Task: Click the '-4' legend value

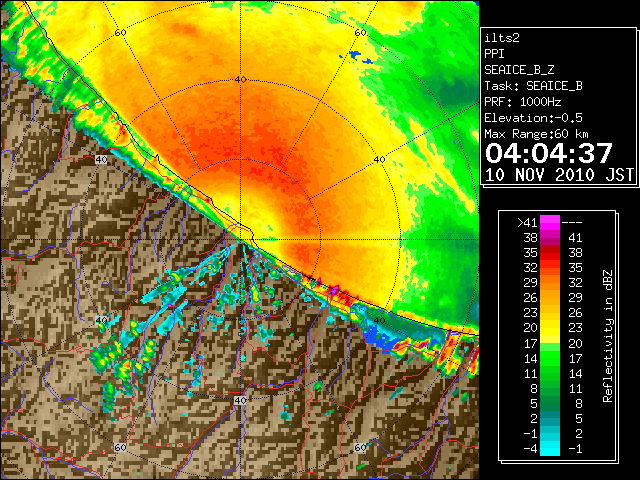Action: click(x=530, y=449)
